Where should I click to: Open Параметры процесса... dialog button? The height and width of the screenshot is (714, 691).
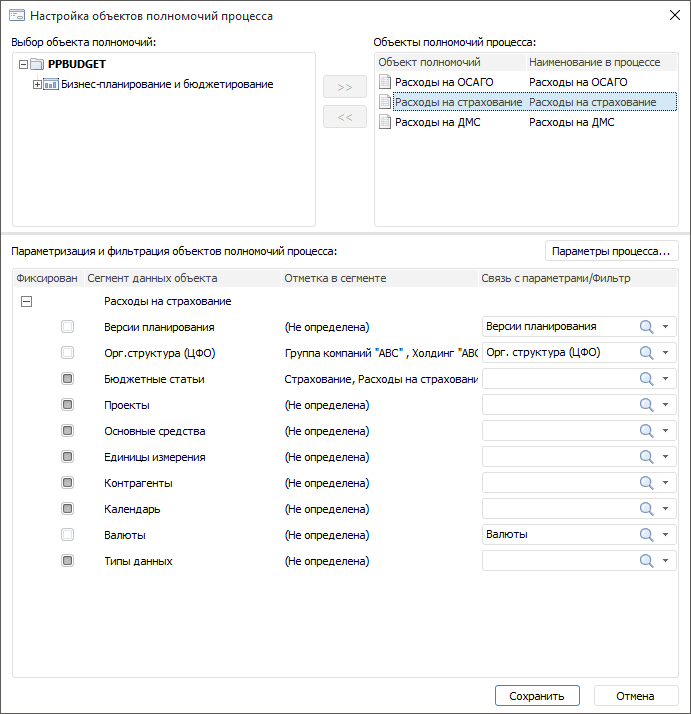click(611, 251)
